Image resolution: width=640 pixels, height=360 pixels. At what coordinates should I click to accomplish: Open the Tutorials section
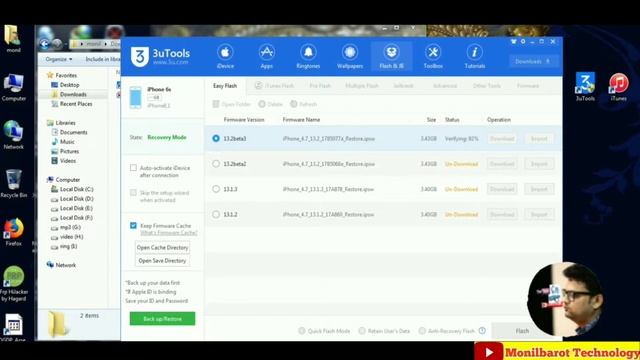tap(475, 56)
